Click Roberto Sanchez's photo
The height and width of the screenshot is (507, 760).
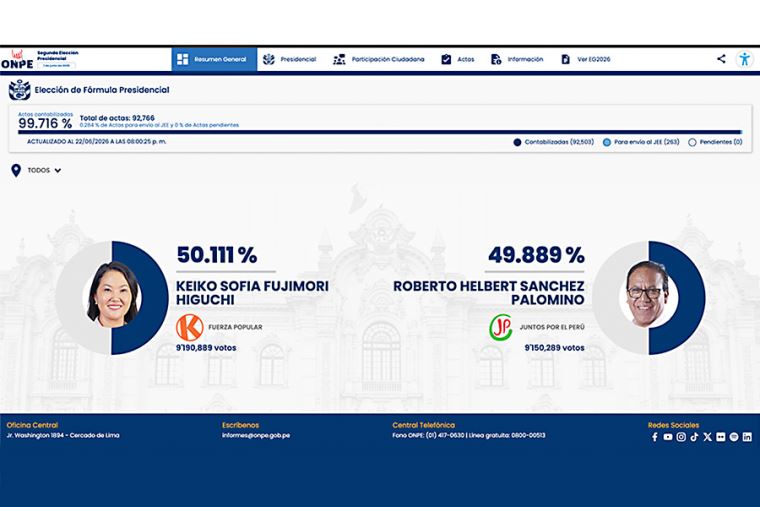coord(648,295)
